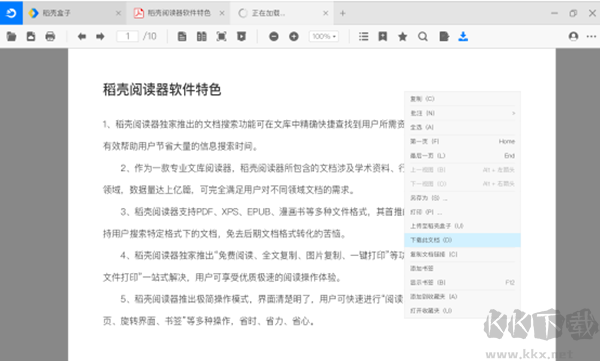Choose 上传至稻壳盒子 menu entry

(462, 226)
